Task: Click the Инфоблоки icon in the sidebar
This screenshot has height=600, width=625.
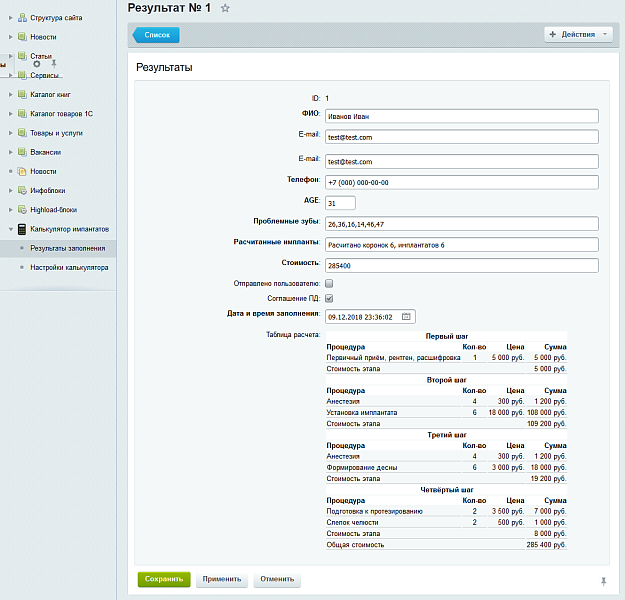Action: point(21,190)
